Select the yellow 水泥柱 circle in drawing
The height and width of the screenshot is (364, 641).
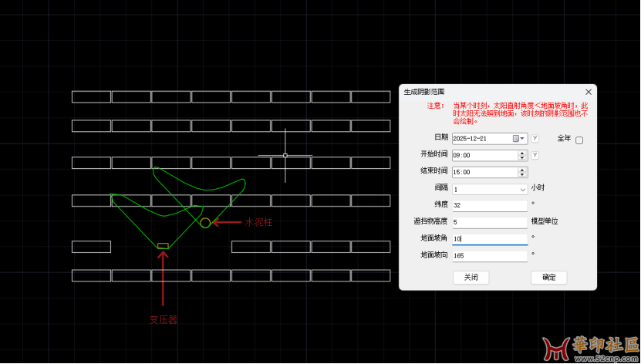(x=205, y=223)
